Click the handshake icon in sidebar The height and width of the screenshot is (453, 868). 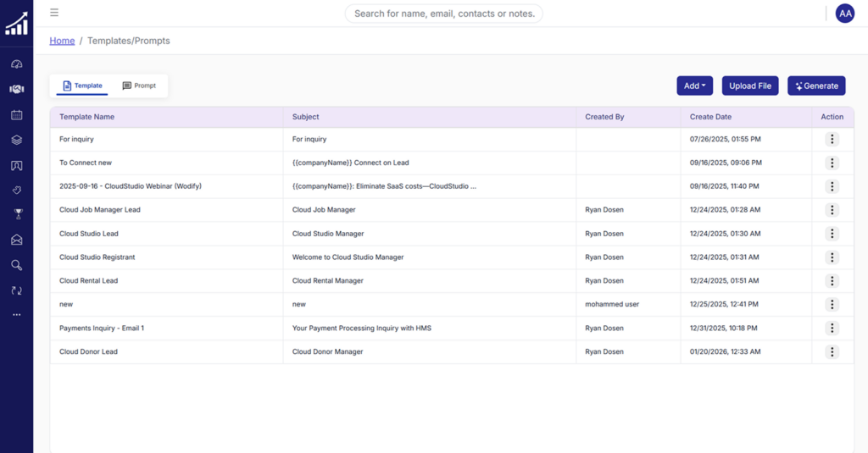pyautogui.click(x=16, y=89)
